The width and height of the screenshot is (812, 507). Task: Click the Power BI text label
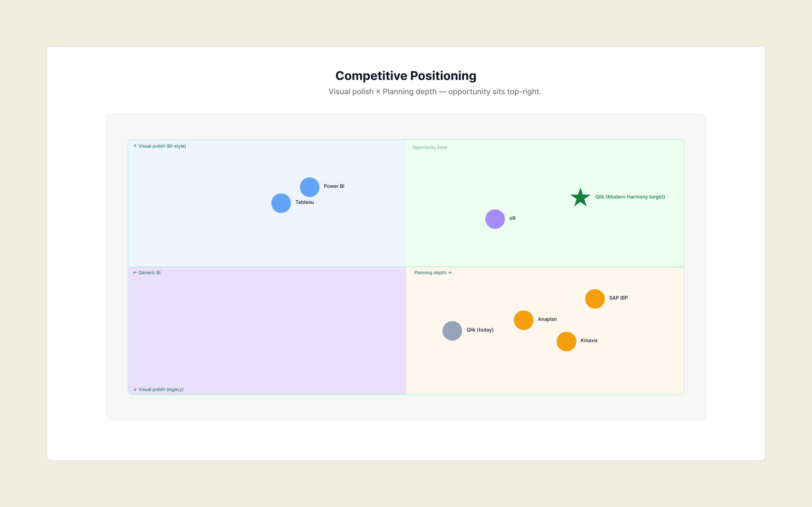click(334, 186)
